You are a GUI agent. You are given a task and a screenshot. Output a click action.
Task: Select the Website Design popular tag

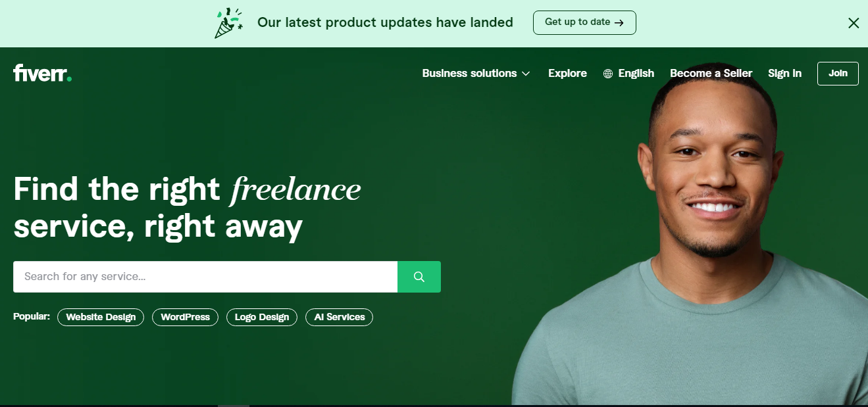[101, 317]
